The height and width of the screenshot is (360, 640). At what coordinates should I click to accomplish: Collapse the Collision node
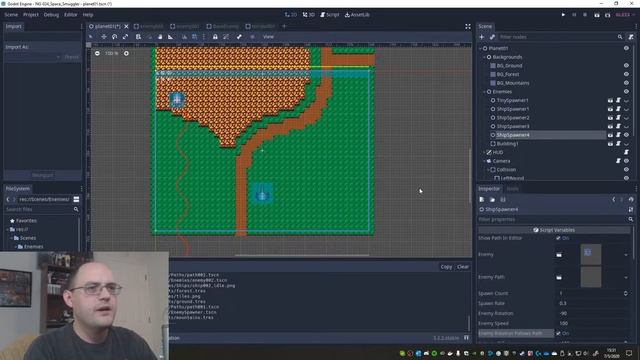point(488,169)
